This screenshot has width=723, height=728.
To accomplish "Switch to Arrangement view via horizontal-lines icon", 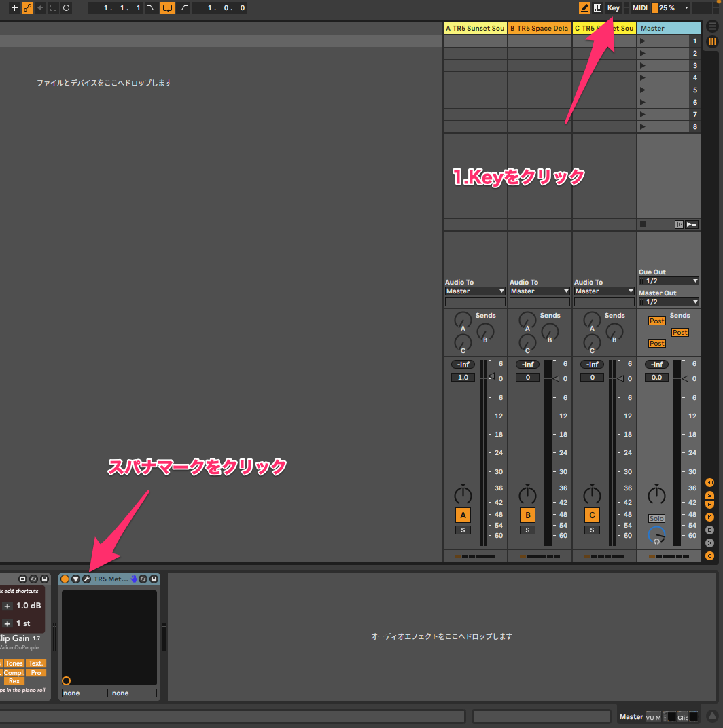I will 712,26.
